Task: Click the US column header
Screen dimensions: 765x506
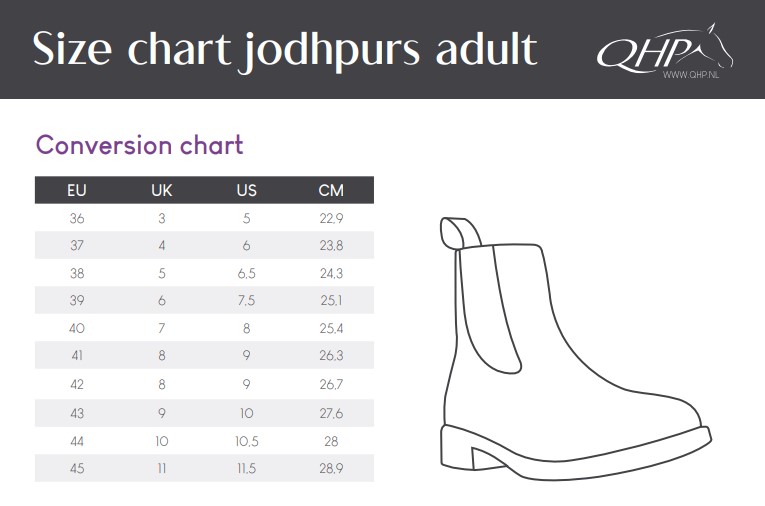Action: pyautogui.click(x=246, y=190)
